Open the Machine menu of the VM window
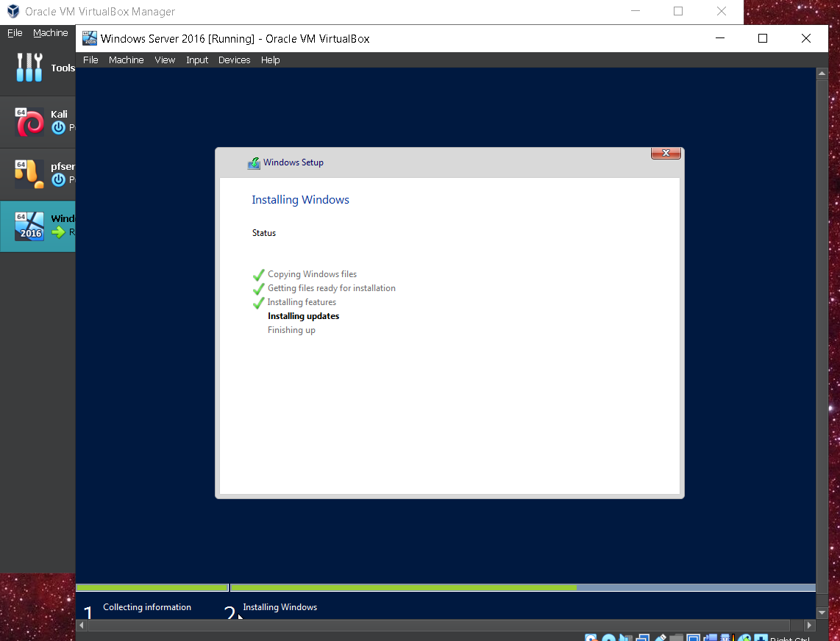This screenshot has height=641, width=840. click(126, 60)
